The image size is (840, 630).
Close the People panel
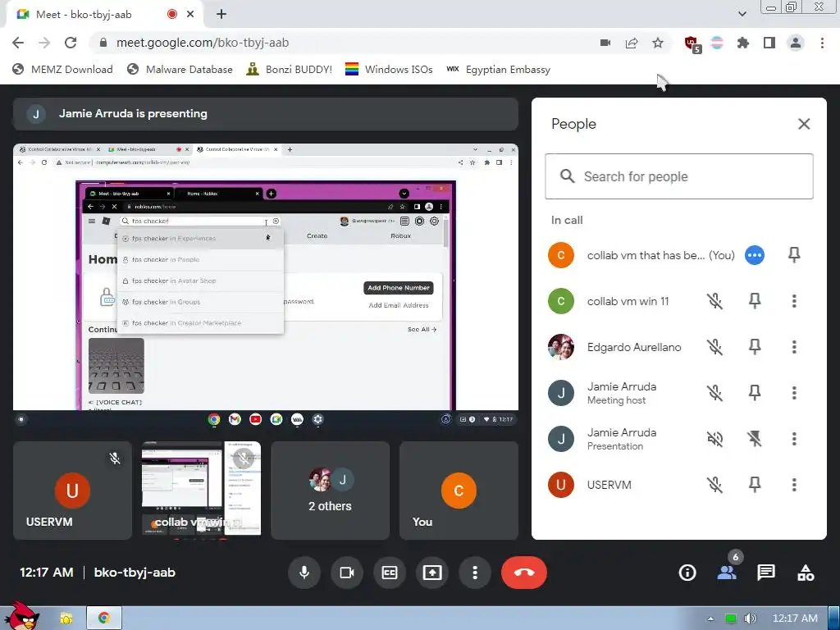pos(804,125)
